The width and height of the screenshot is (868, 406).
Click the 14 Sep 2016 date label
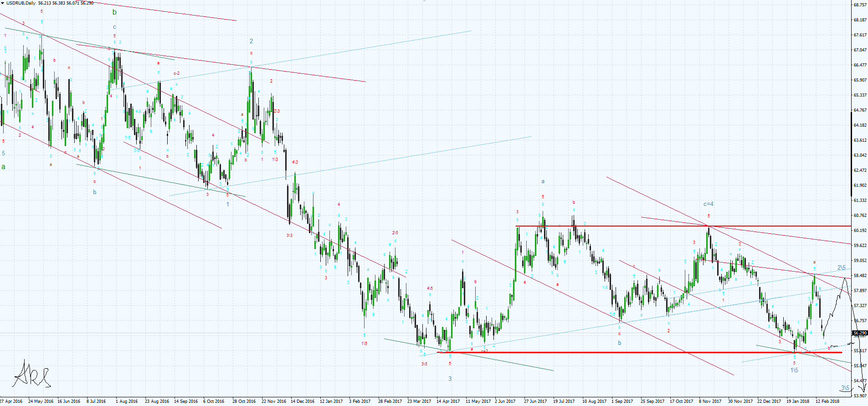click(x=186, y=401)
